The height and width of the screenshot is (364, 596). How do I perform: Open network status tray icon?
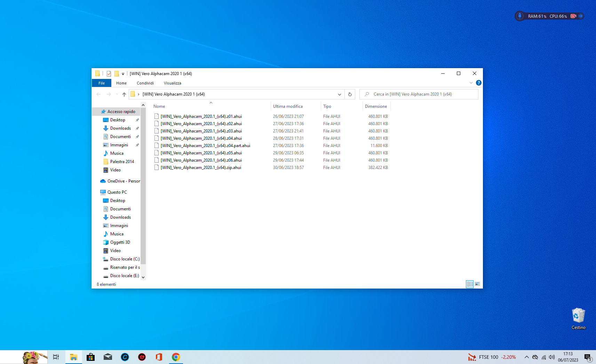(544, 357)
